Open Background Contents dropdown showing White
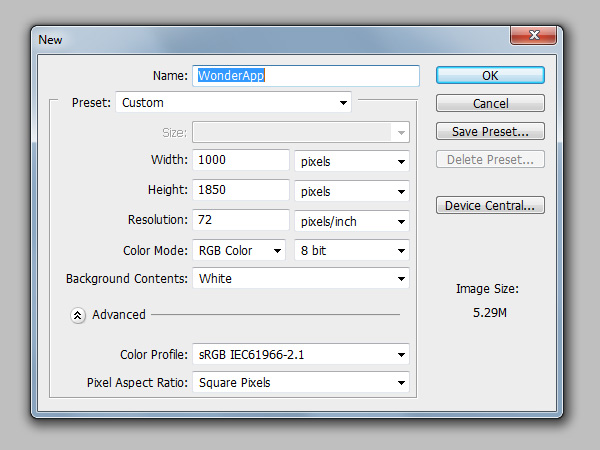The height and width of the screenshot is (450, 600). click(x=301, y=278)
